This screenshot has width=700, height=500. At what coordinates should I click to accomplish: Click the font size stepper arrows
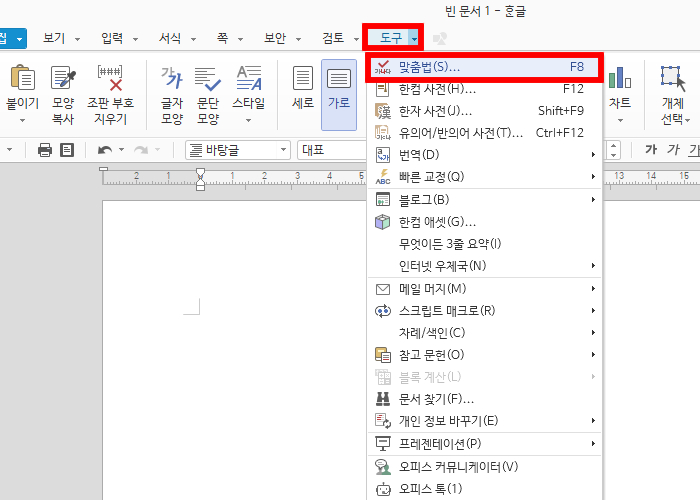614,150
